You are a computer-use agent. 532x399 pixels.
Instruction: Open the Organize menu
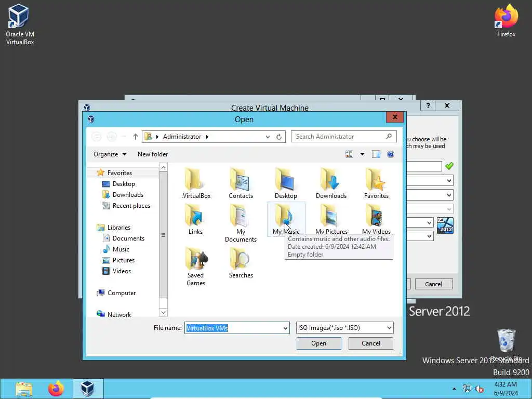tap(110, 154)
